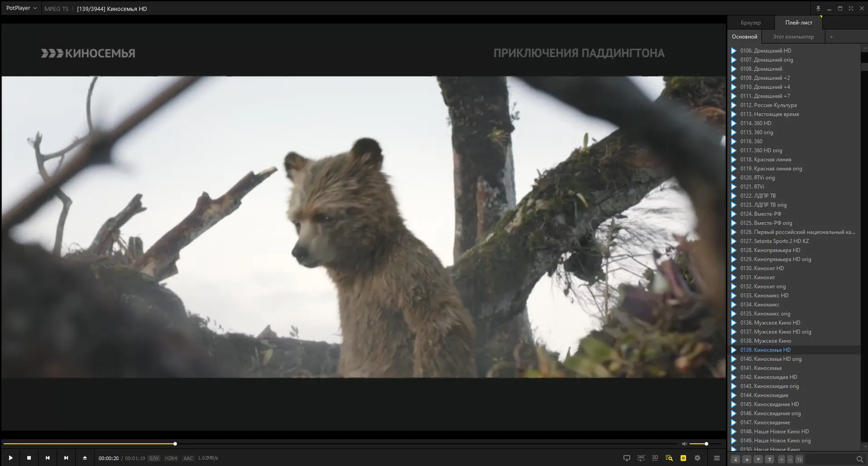Toggle fullscreen from the title bar

(851, 8)
